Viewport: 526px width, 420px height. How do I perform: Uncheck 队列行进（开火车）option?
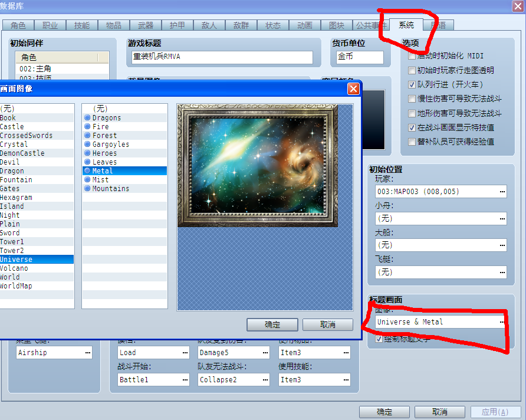[x=412, y=84]
